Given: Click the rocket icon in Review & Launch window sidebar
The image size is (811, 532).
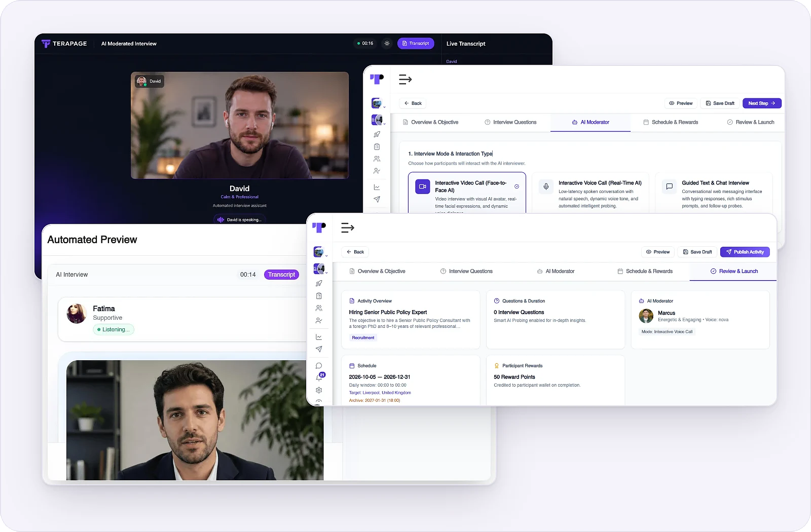Looking at the screenshot, I should (x=319, y=283).
